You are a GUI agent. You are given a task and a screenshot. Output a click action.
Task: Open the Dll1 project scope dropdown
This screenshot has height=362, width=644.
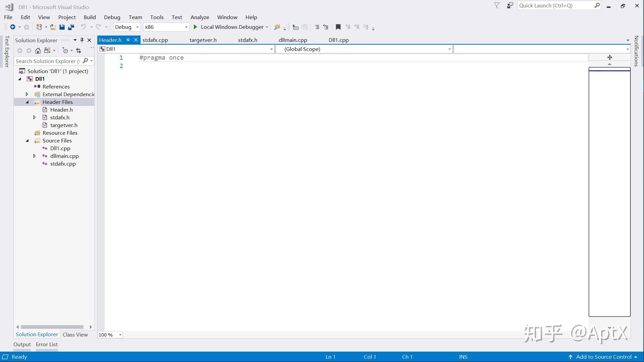(186, 49)
